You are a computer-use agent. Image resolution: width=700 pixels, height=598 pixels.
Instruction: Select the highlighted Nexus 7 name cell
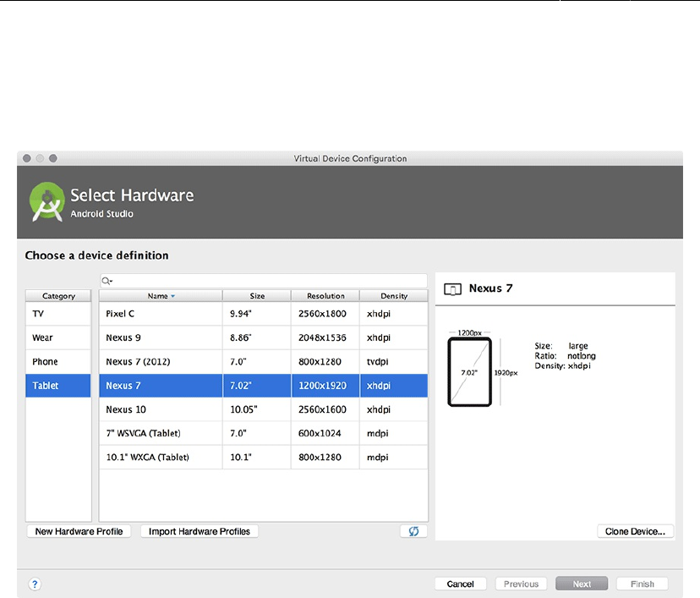[x=161, y=386]
